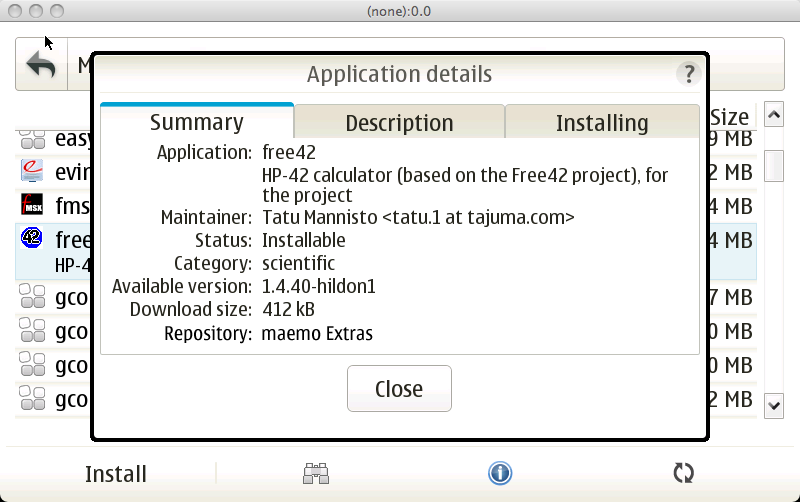Close the Application details dialog

[x=399, y=389]
